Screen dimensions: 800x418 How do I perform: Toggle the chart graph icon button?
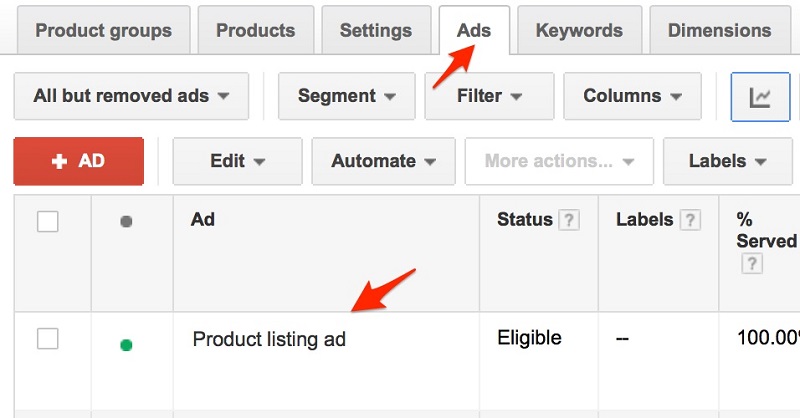click(x=760, y=97)
